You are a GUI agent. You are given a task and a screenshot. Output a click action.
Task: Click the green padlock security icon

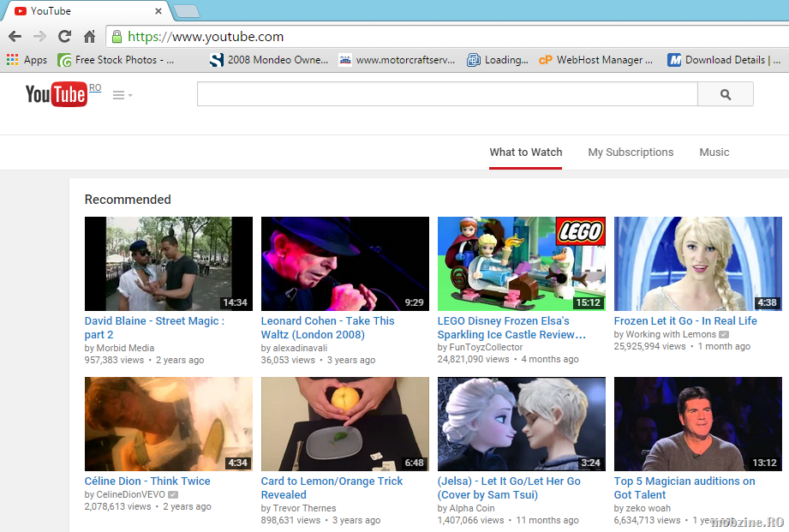[x=117, y=37]
